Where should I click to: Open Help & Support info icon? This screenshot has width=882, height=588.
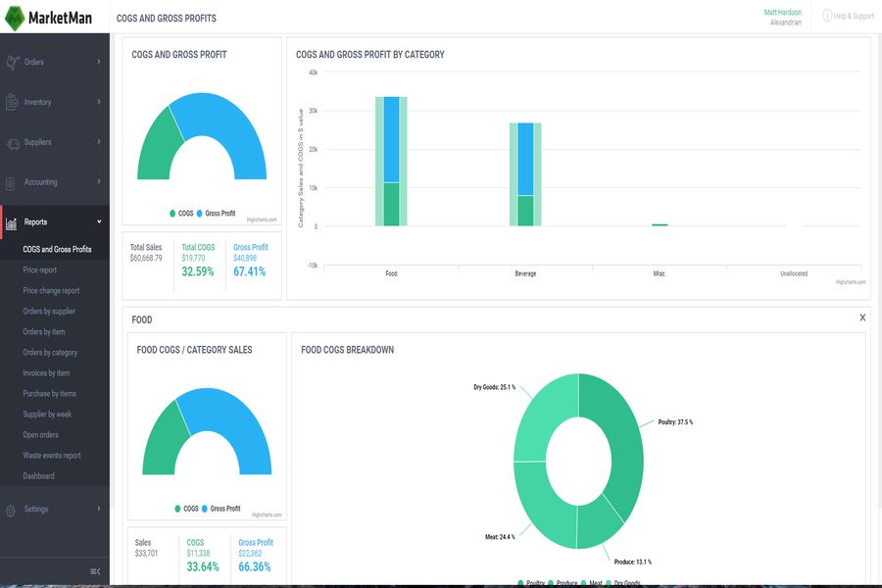(826, 16)
